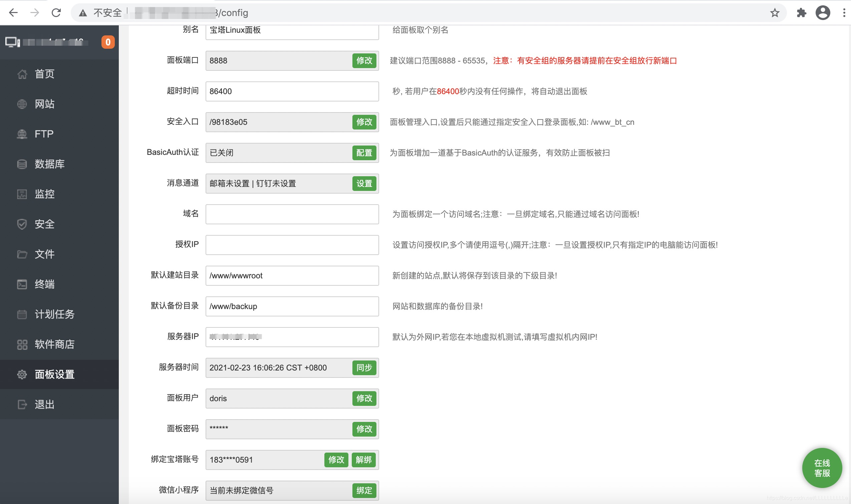Click the 给面板取个别名 hint text
Image resolution: width=851 pixels, height=504 pixels.
(420, 30)
